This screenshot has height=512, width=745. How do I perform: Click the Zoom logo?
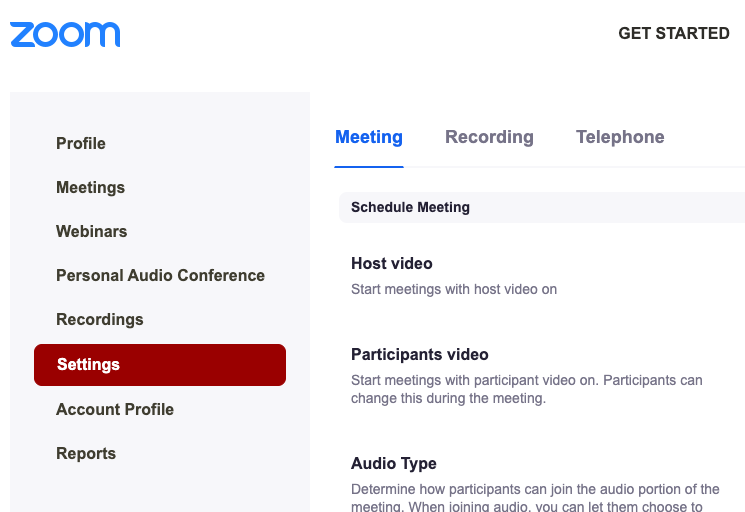pos(65,34)
